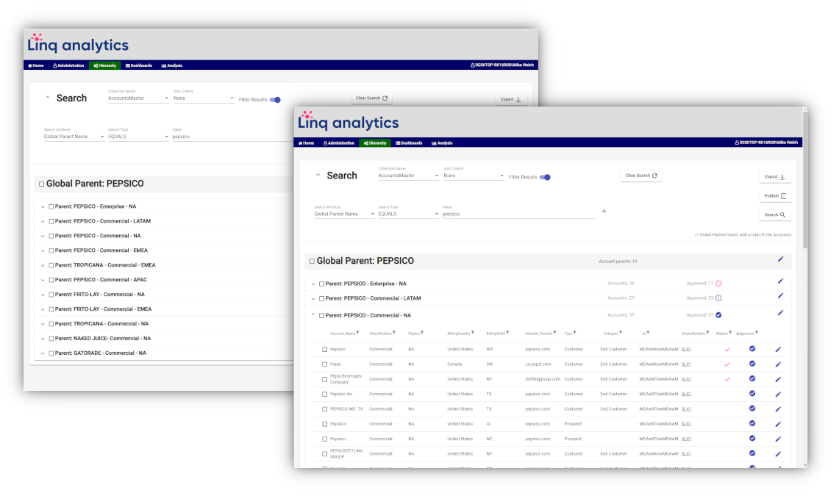Open the Sort Criteria dropdown
The width and height of the screenshot is (839, 504).
474,175
